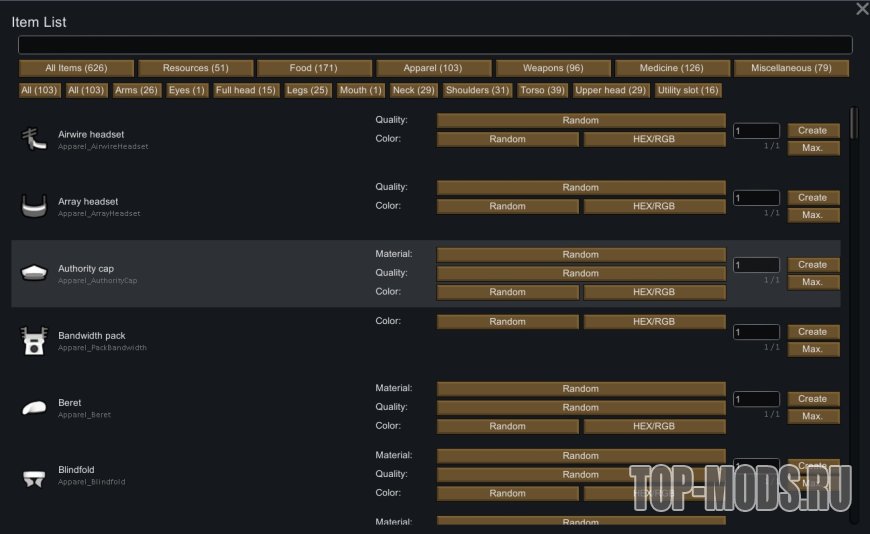The image size is (870, 534).
Task: Filter apparel by Upper head (29)
Action: click(x=611, y=90)
